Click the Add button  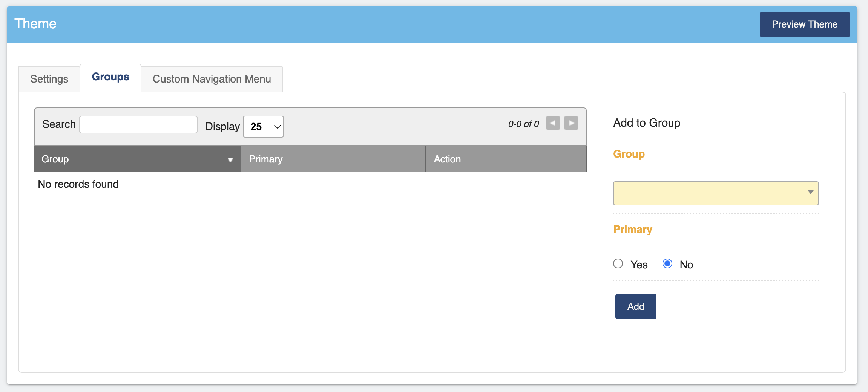(x=636, y=306)
